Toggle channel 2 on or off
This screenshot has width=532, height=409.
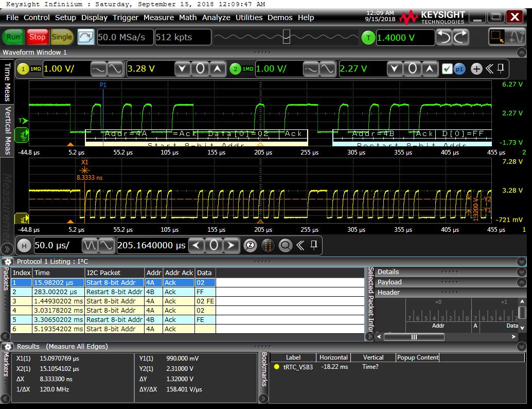pyautogui.click(x=235, y=69)
